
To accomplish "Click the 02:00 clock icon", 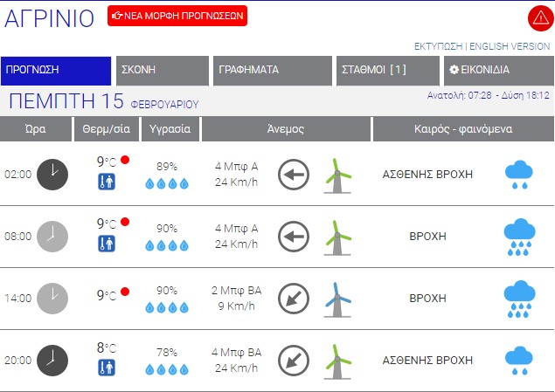I will (52, 174).
